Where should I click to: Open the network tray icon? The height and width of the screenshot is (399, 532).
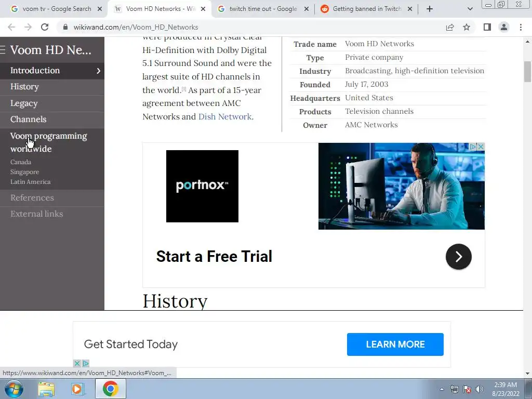click(454, 389)
